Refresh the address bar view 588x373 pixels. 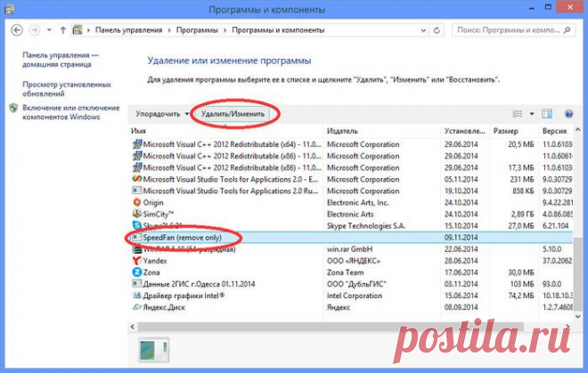tap(437, 30)
